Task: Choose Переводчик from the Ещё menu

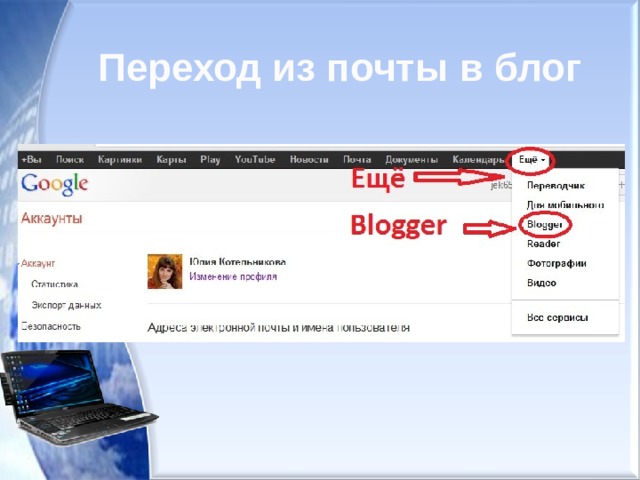Action: (x=556, y=186)
